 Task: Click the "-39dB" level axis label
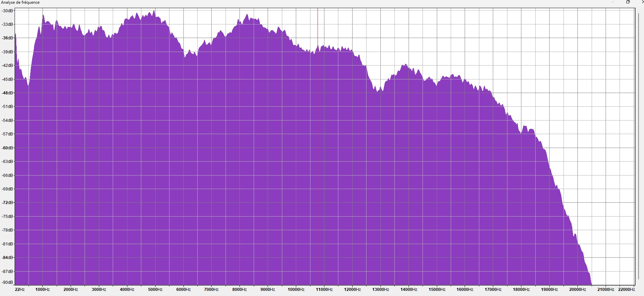[7, 52]
